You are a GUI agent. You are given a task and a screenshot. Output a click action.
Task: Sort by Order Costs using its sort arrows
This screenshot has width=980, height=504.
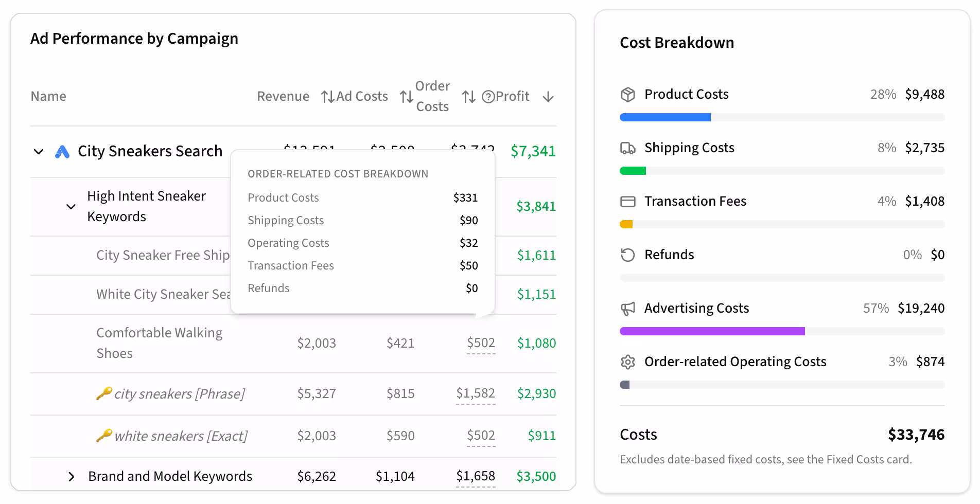468,97
